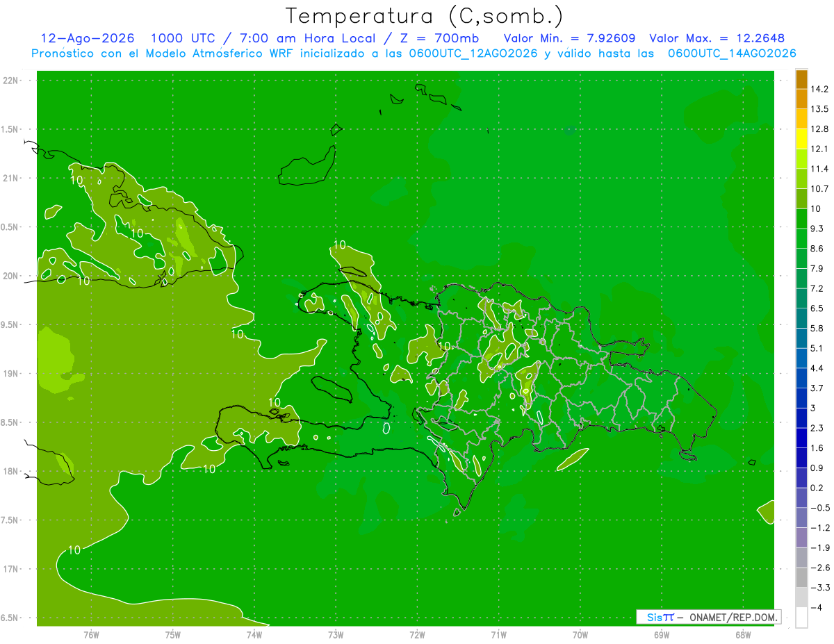Click the 'Temperatura (C,somb.)' chart title
This screenshot has width=834, height=644.
click(x=425, y=16)
